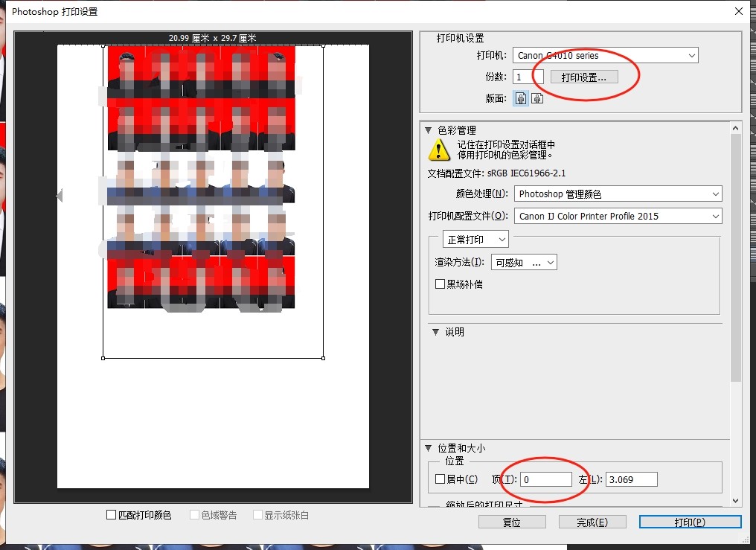756x550 pixels.
Task: Collapse the 位置和大小 section
Action: [428, 448]
